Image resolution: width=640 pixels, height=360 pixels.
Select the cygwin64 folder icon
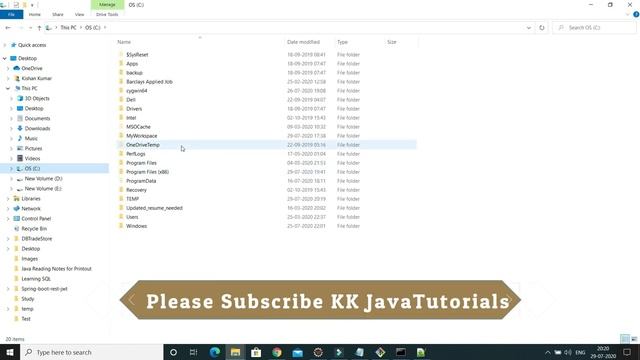pyautogui.click(x=121, y=91)
